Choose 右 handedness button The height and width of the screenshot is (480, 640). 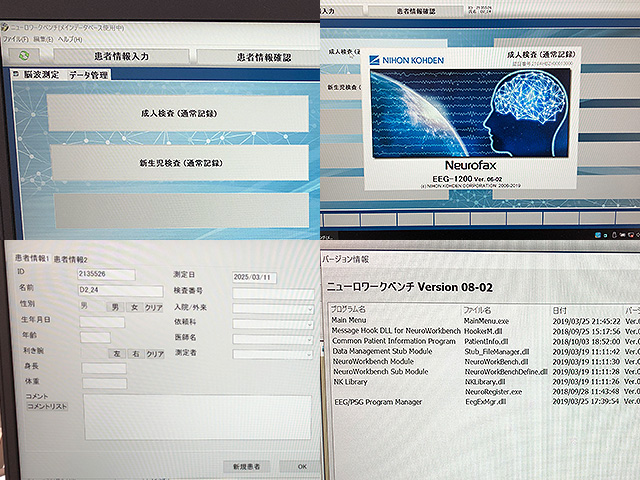point(136,354)
